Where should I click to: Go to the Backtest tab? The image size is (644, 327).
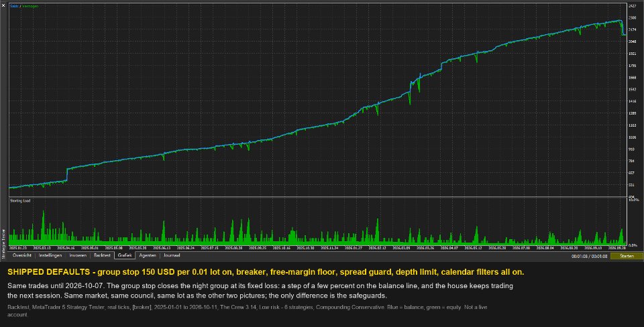[x=102, y=255]
